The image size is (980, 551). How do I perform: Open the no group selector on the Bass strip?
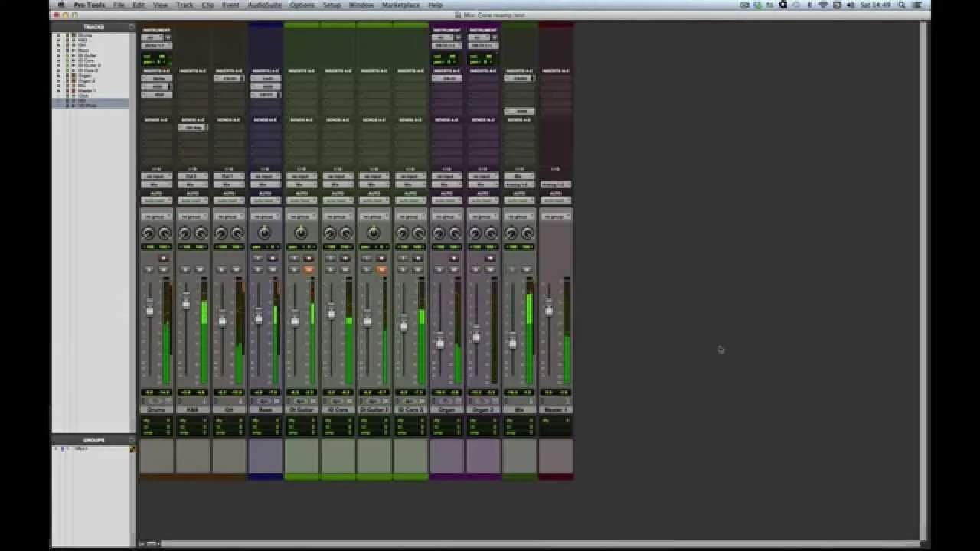click(264, 216)
